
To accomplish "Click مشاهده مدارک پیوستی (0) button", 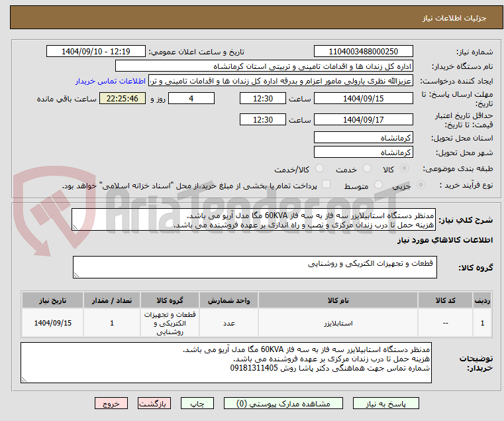I will coord(283,403).
